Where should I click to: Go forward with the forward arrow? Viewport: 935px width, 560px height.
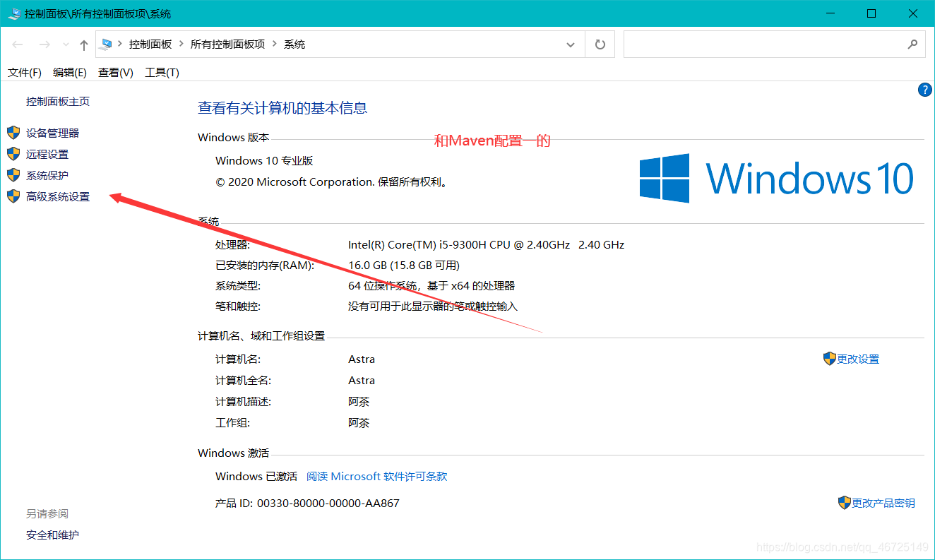(x=44, y=44)
